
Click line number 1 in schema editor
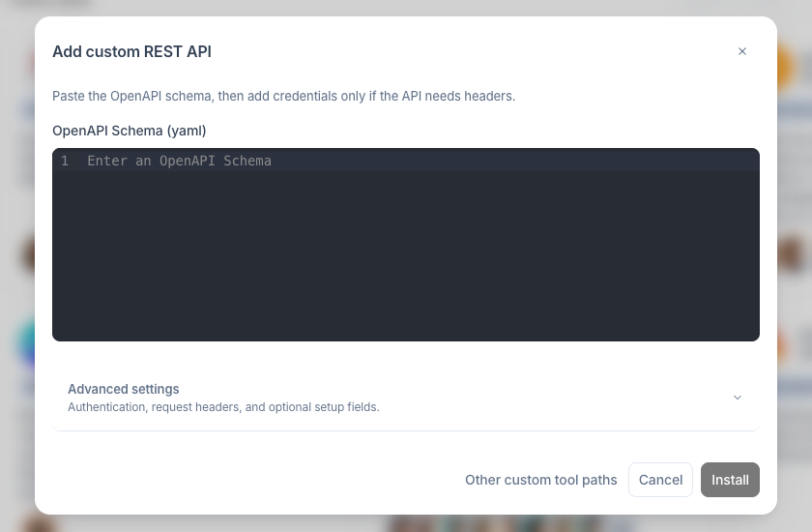[x=65, y=161]
